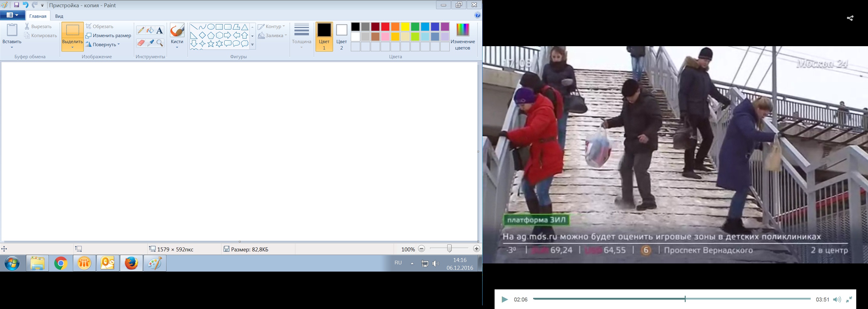
Task: Open the Кисти brushes dropdown
Action: point(177,47)
